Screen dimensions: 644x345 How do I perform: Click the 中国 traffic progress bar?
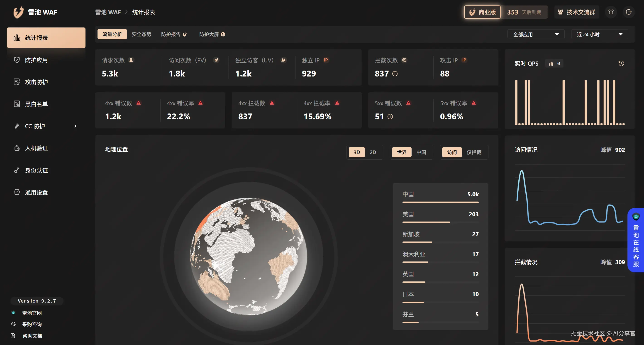(x=440, y=202)
